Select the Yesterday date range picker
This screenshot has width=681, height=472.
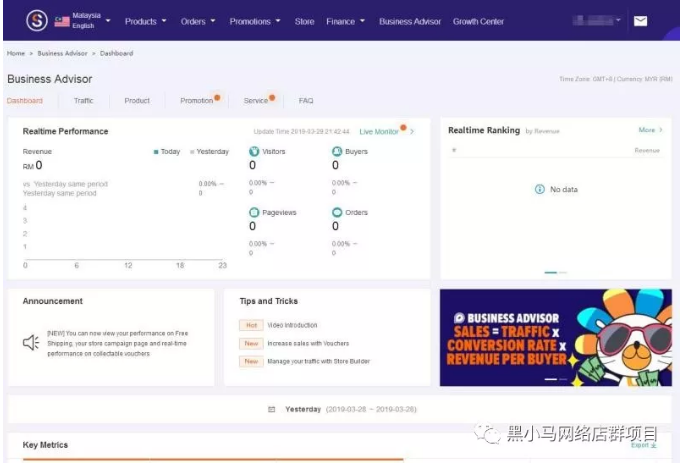coord(342,409)
